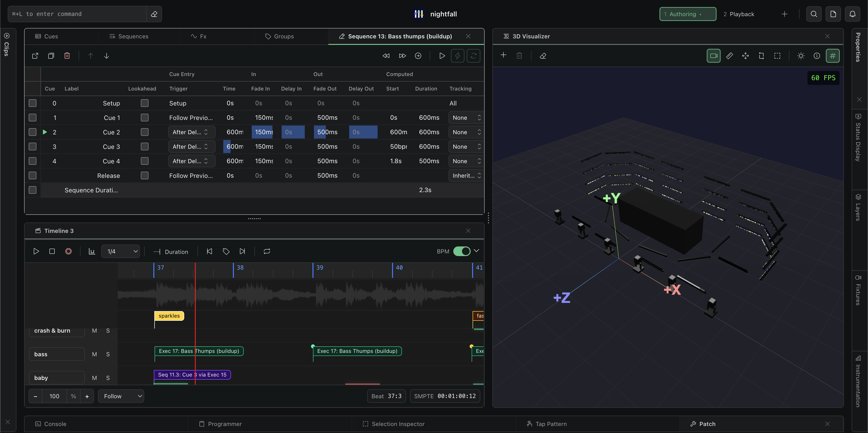The height and width of the screenshot is (433, 868).
Task: Delete selected cue with red trash icon
Action: (x=67, y=56)
